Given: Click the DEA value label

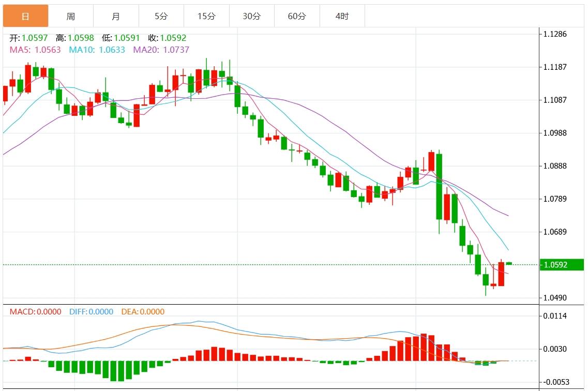Looking at the screenshot, I should (x=143, y=312).
